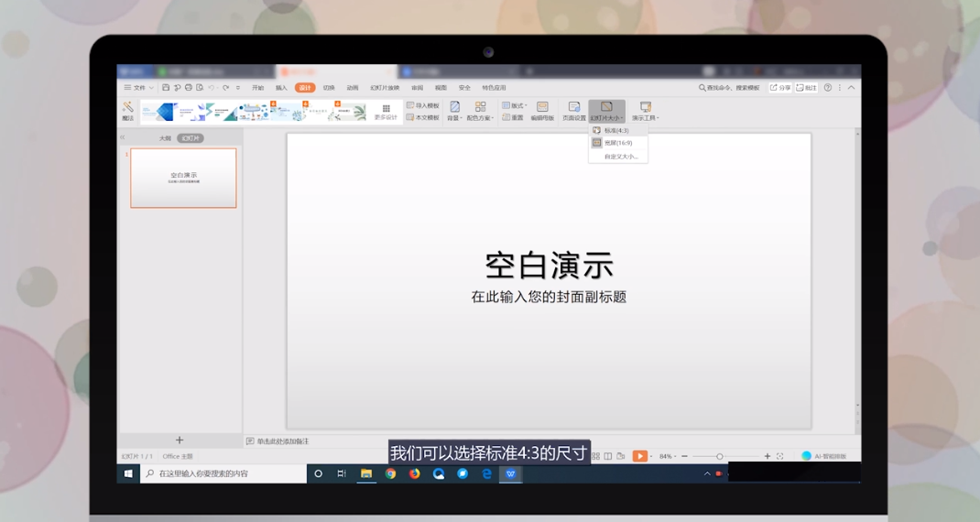The width and height of the screenshot is (980, 522).
Task: Open File Explorer from taskbar
Action: (x=366, y=473)
